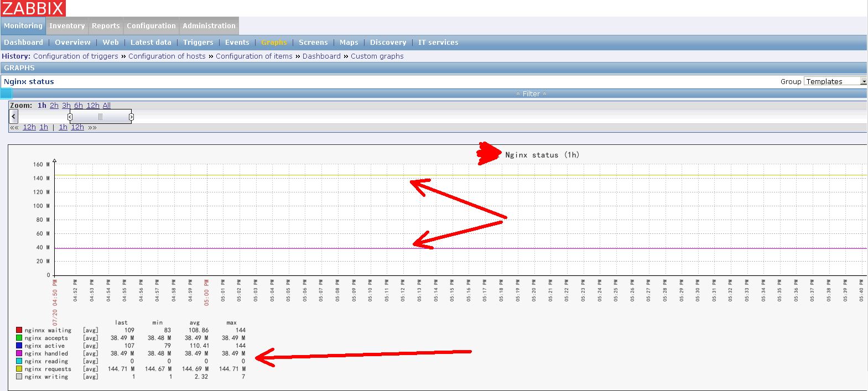Open the Maps submenu item
The height and width of the screenshot is (391, 868).
coord(349,42)
